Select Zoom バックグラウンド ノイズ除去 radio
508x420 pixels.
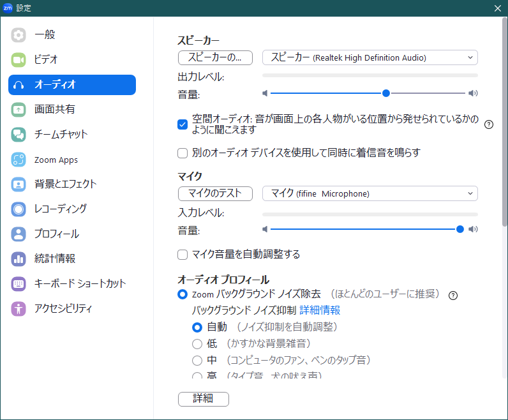[183, 295]
